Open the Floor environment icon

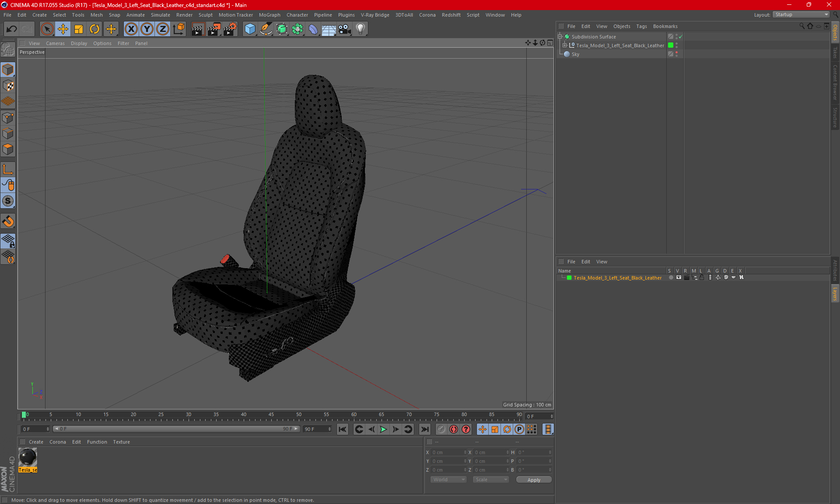(x=329, y=29)
